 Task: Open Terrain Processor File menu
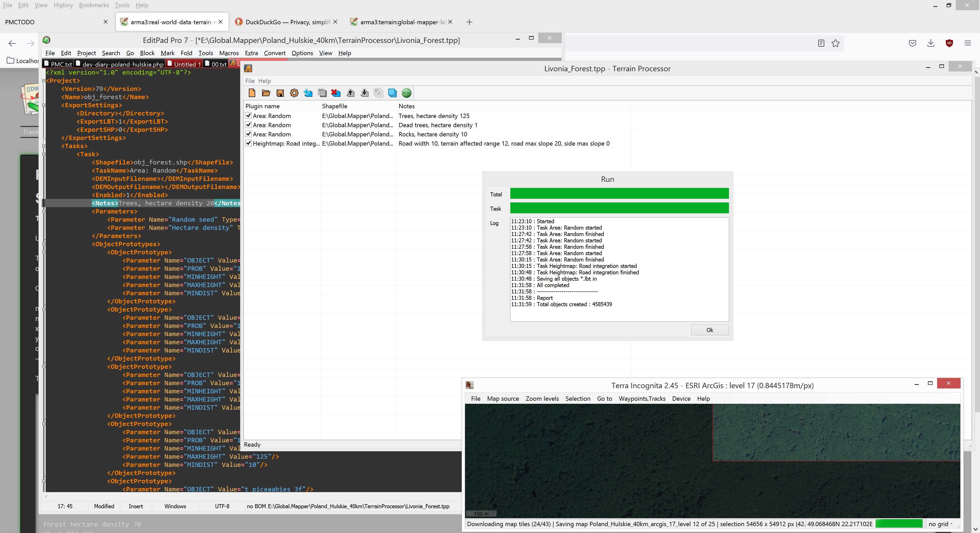click(250, 81)
